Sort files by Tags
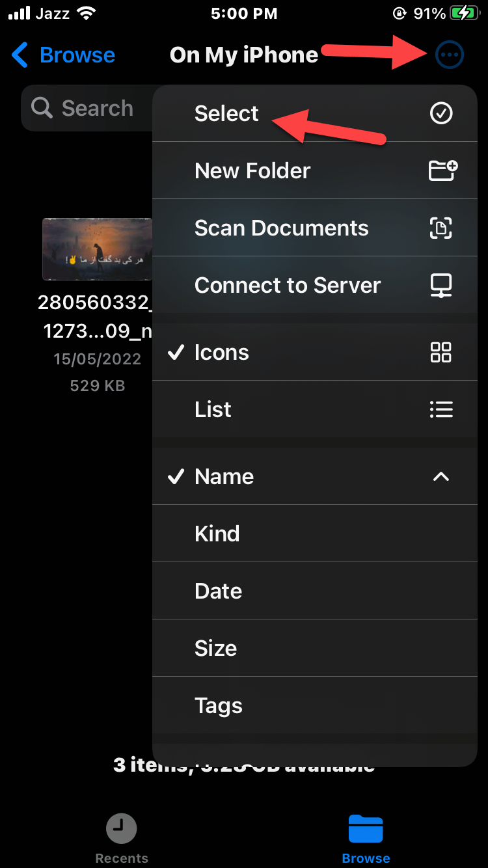Image resolution: width=488 pixels, height=868 pixels. 219,705
